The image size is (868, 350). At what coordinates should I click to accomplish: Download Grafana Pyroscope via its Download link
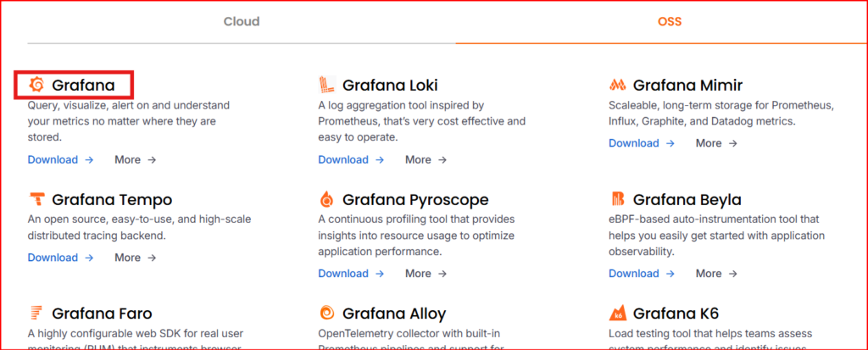tap(351, 274)
